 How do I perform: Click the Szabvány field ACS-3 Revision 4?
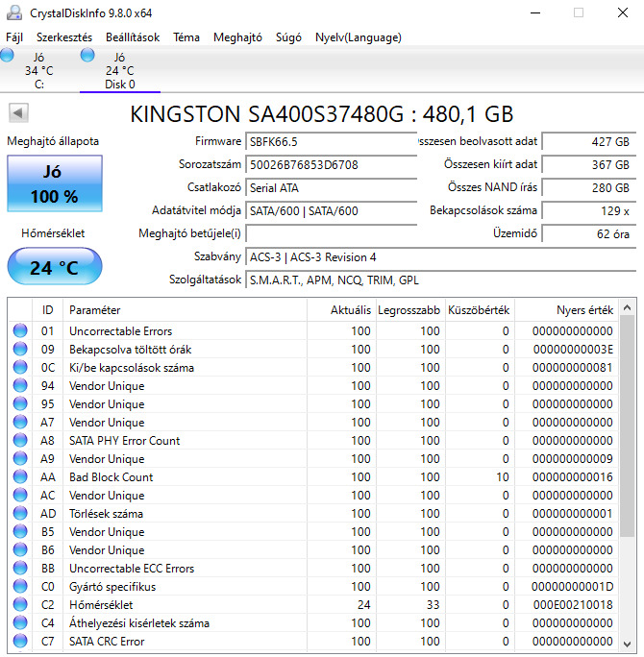[440, 256]
